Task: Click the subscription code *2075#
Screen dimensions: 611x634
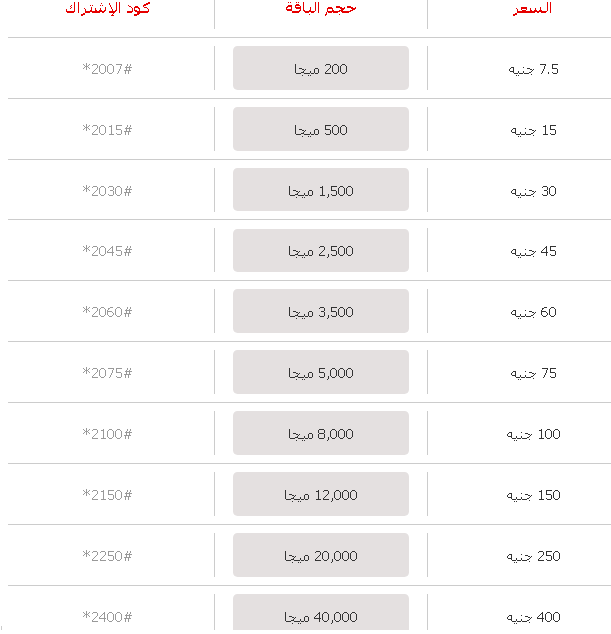Action: coord(107,373)
